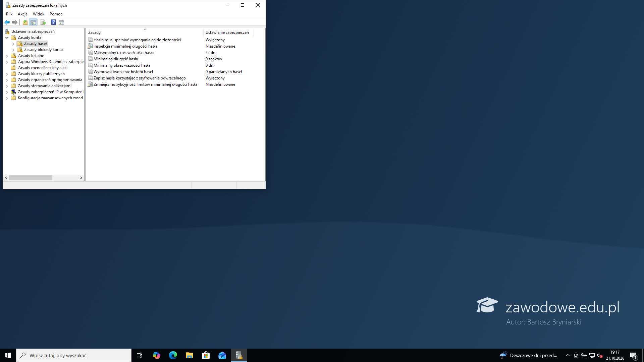Click the Export list toolbar icon

[x=43, y=22]
